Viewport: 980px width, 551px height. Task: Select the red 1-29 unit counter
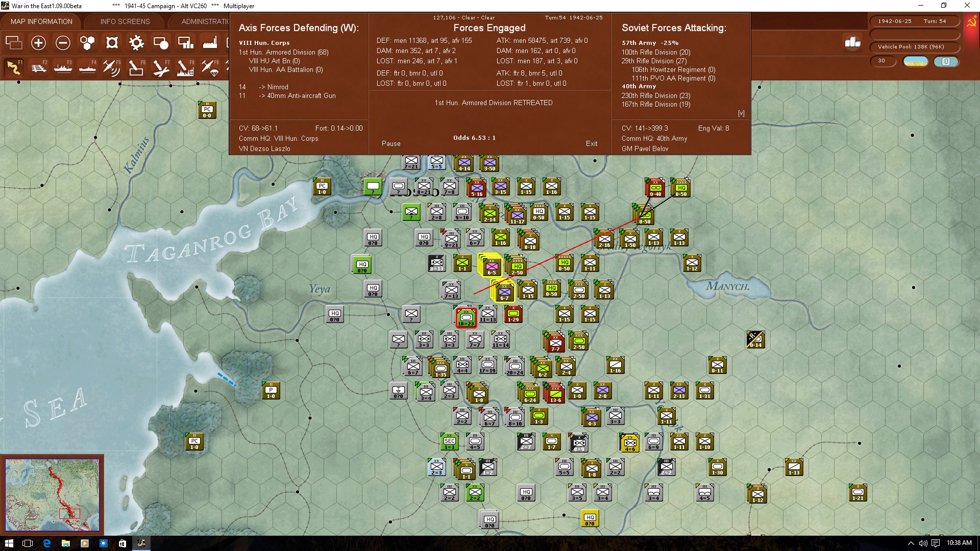(513, 314)
